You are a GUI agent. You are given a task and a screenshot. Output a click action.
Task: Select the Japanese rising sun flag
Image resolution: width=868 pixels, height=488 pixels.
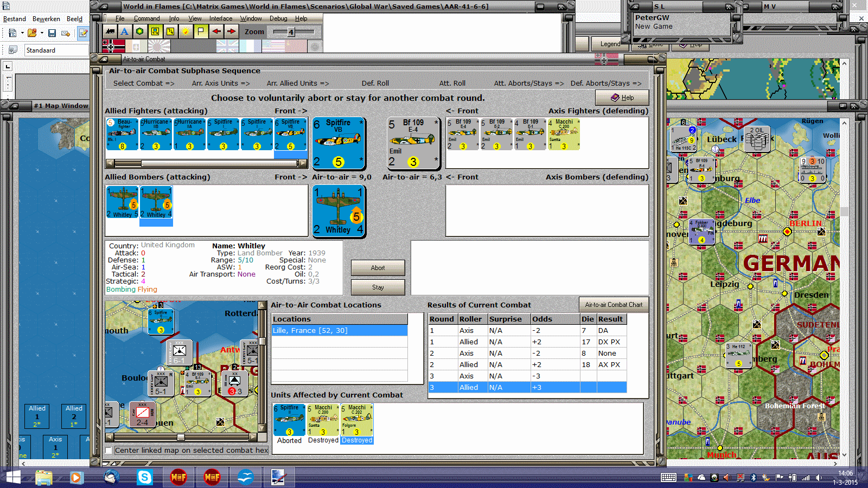(x=159, y=46)
